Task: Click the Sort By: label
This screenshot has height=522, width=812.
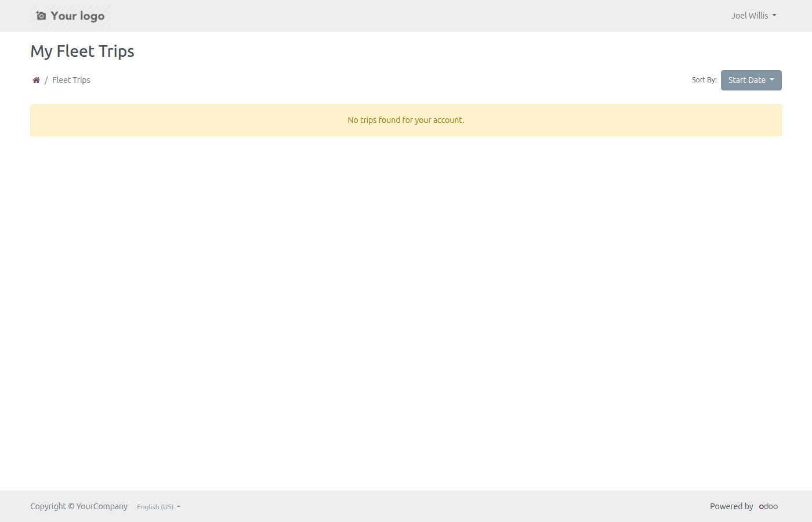Action: click(x=704, y=80)
